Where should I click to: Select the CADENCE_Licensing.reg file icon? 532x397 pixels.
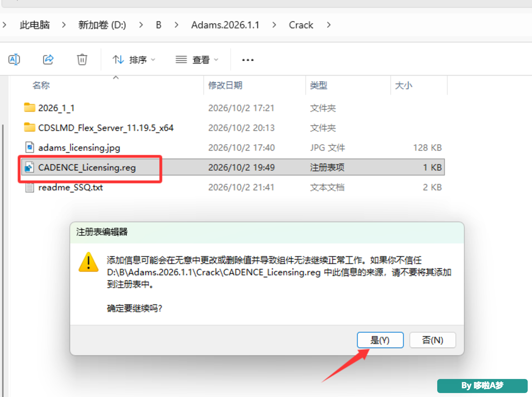[29, 167]
